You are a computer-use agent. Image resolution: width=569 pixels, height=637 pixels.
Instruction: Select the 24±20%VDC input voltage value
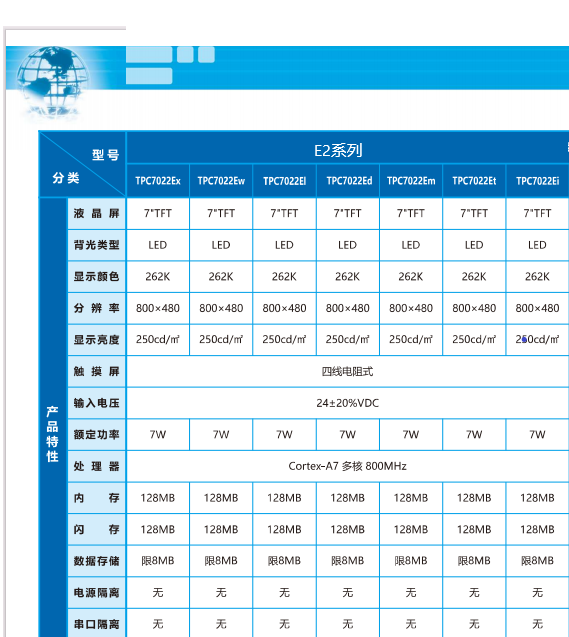click(347, 403)
